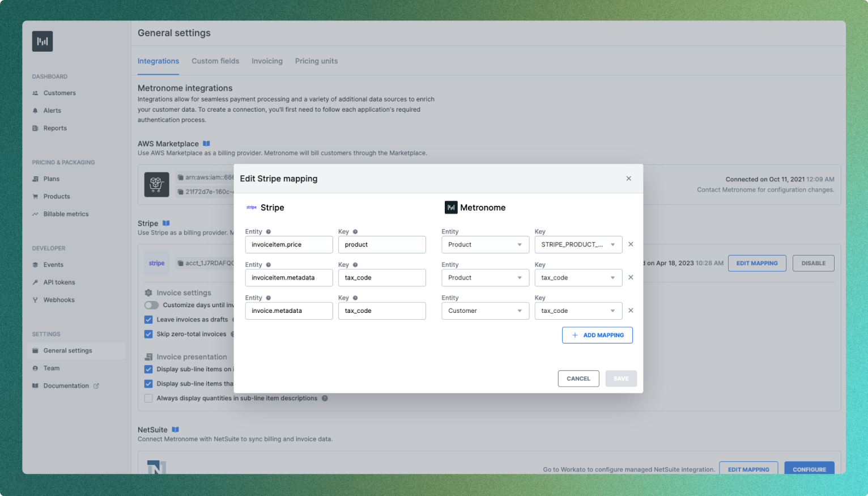Open Product entity dropdown for invoiceitem.price row

pos(486,245)
